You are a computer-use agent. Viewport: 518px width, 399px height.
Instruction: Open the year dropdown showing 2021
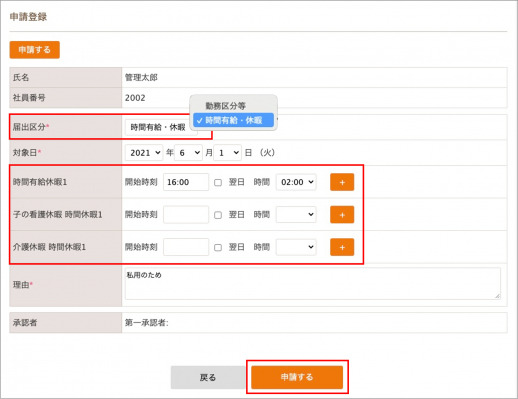[x=144, y=153]
